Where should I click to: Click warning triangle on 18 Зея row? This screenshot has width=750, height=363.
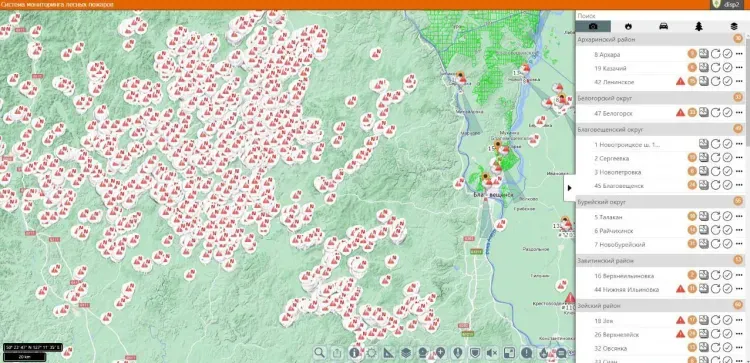(x=680, y=320)
